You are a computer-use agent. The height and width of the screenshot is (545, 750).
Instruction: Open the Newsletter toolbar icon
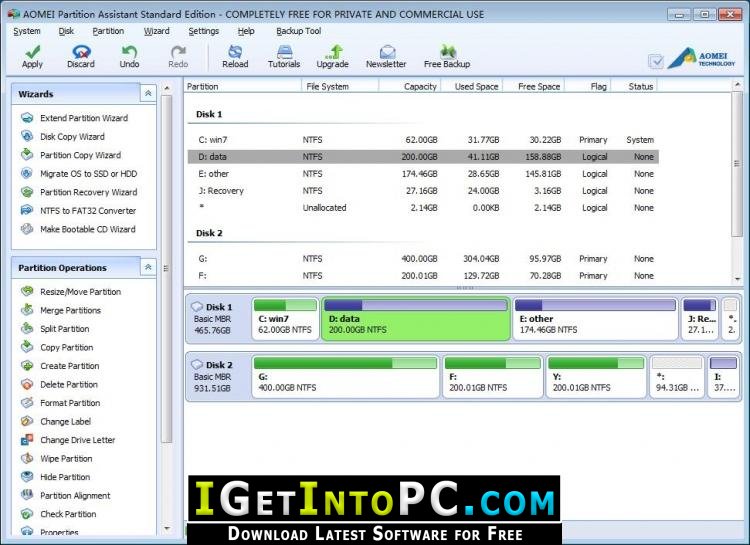(x=386, y=56)
